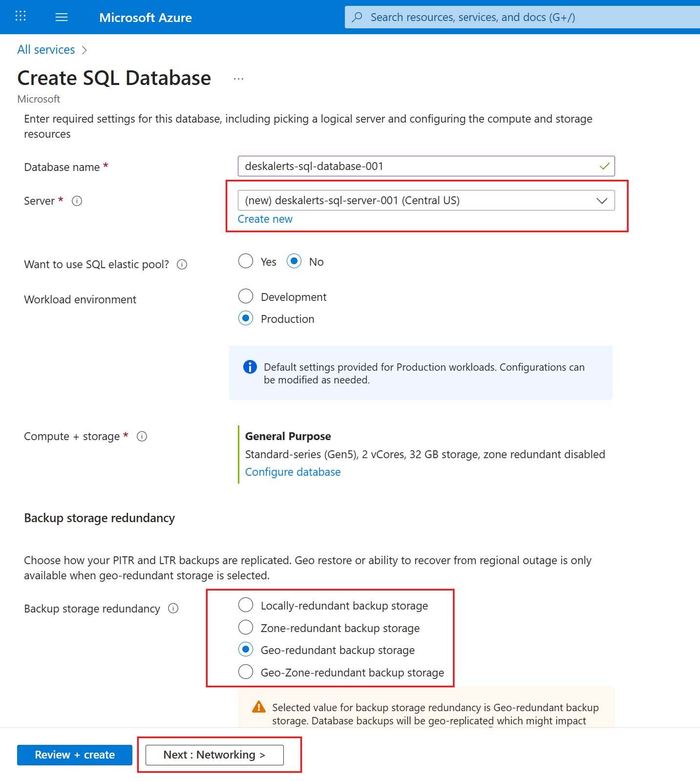The image size is (700, 781).
Task: Choose Geo-Zone-redundant backup storage
Action: click(246, 672)
